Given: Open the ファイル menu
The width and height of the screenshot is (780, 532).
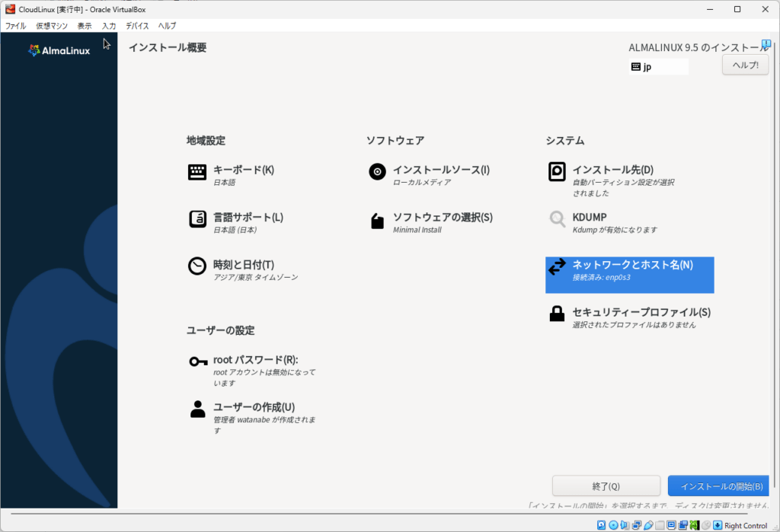Looking at the screenshot, I should 15,26.
